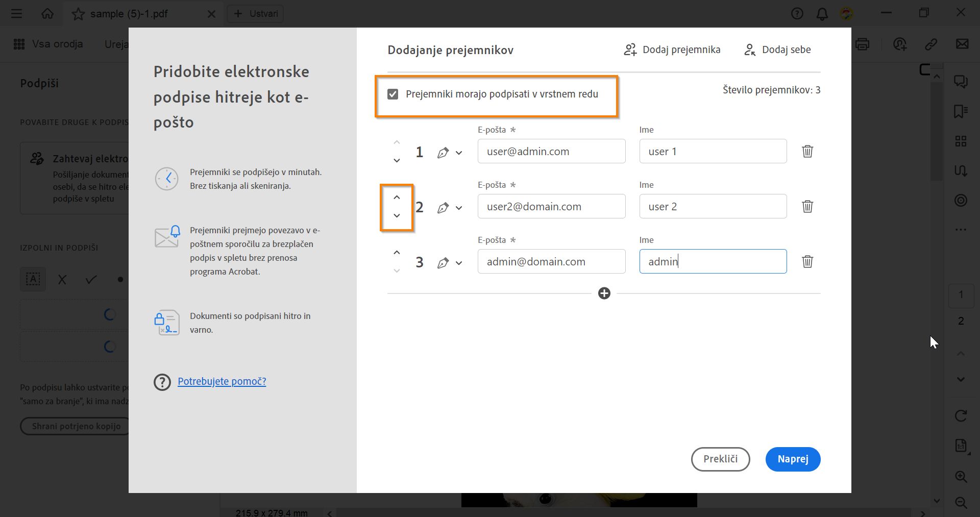
Task: Open the user profile avatar
Action: point(847,14)
